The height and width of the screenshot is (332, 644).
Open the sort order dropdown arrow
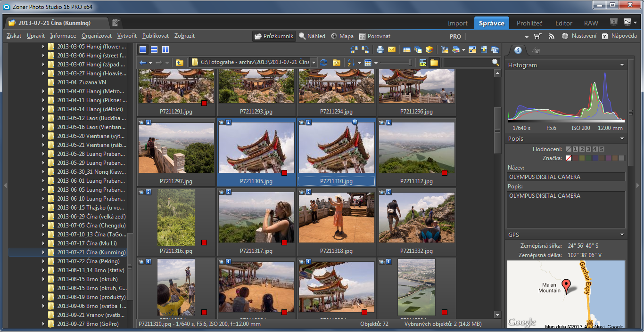(x=359, y=63)
